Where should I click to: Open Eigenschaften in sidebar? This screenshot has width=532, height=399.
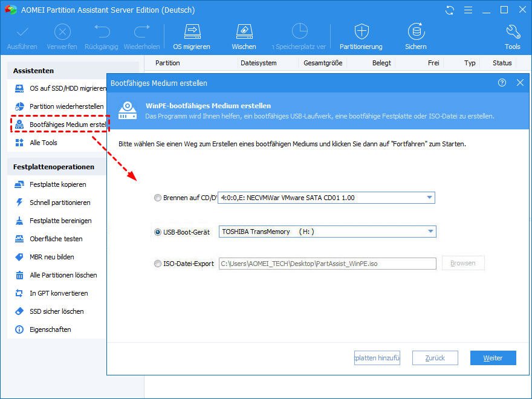click(x=43, y=330)
